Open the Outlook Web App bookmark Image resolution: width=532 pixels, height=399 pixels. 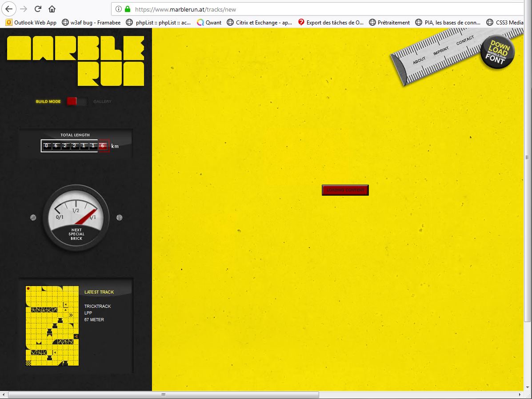click(x=31, y=22)
